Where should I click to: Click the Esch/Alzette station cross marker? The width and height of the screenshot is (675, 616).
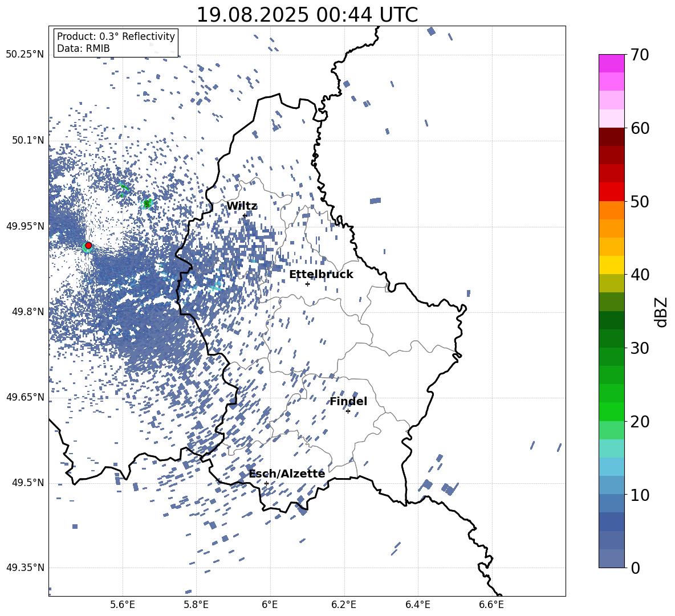point(266,483)
